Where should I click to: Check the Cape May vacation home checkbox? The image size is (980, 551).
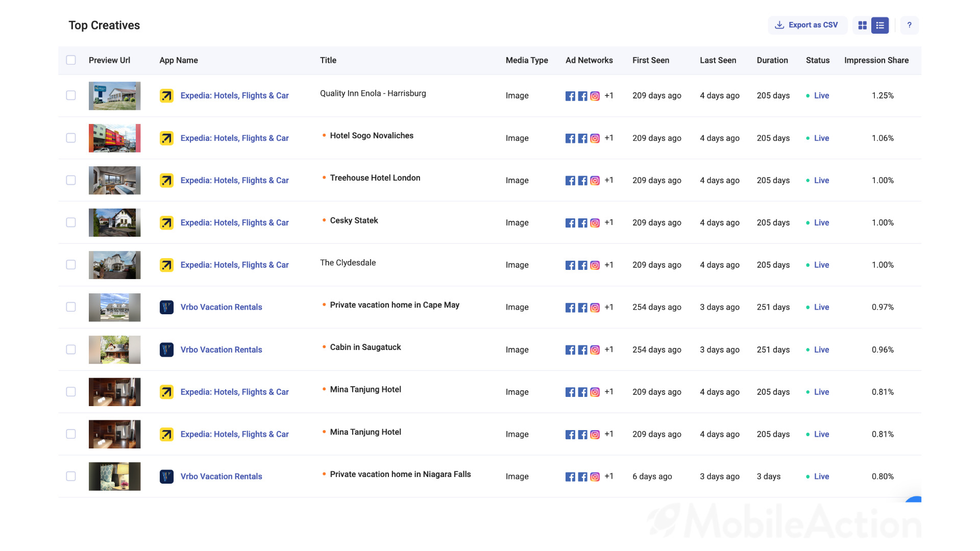[71, 307]
